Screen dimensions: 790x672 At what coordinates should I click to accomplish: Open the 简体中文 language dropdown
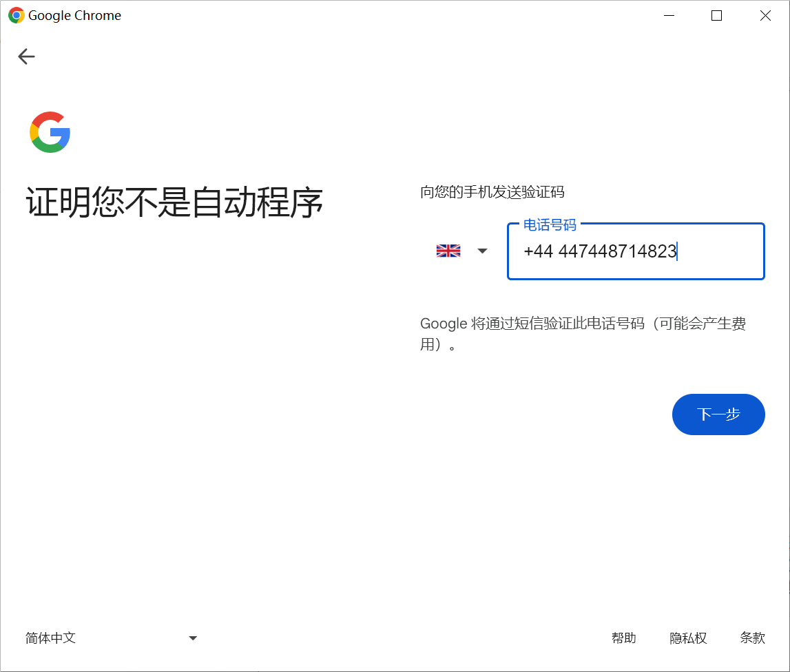[x=112, y=638]
